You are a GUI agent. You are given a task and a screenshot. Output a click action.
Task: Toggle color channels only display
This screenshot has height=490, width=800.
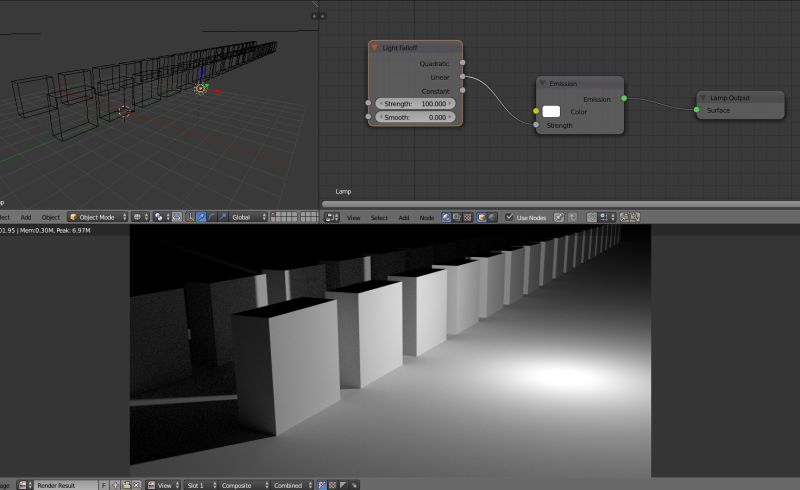coord(333,485)
